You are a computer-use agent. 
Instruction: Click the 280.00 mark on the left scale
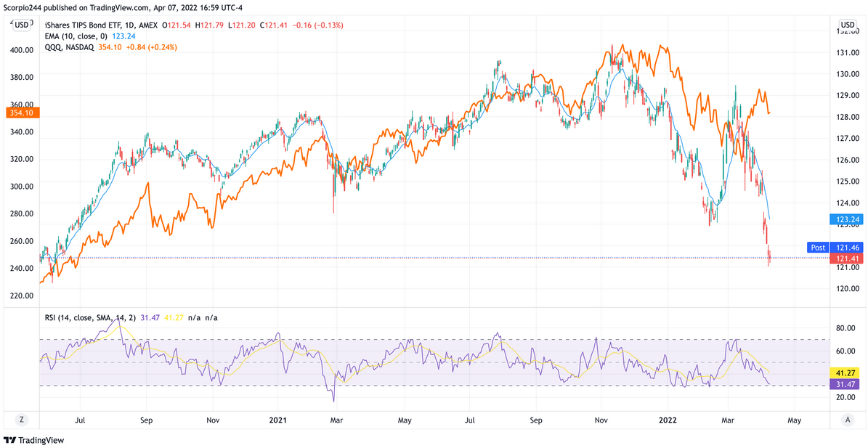23,213
